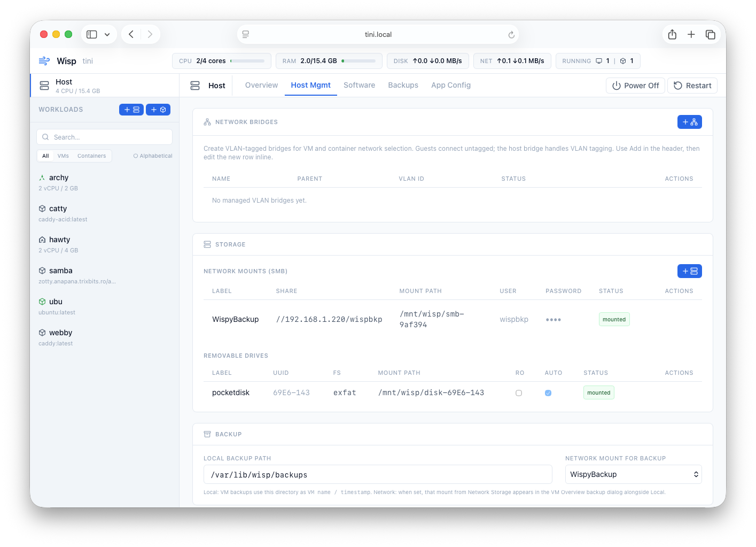Switch to the Overview tab
Screen dimensions: 756x547
(261, 85)
